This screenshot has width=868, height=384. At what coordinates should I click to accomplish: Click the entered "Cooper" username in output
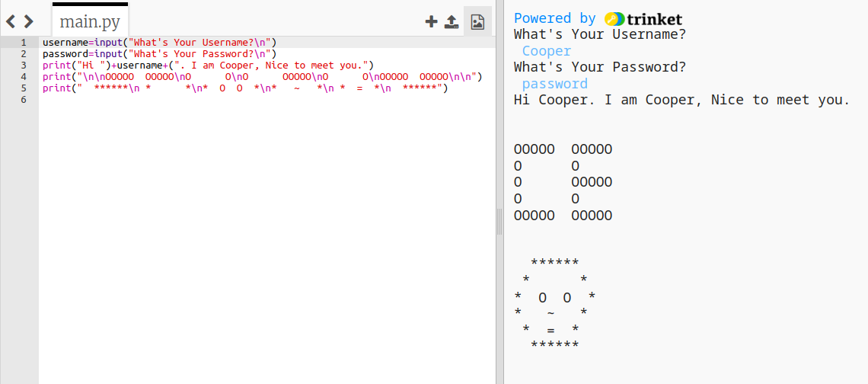[x=546, y=51]
